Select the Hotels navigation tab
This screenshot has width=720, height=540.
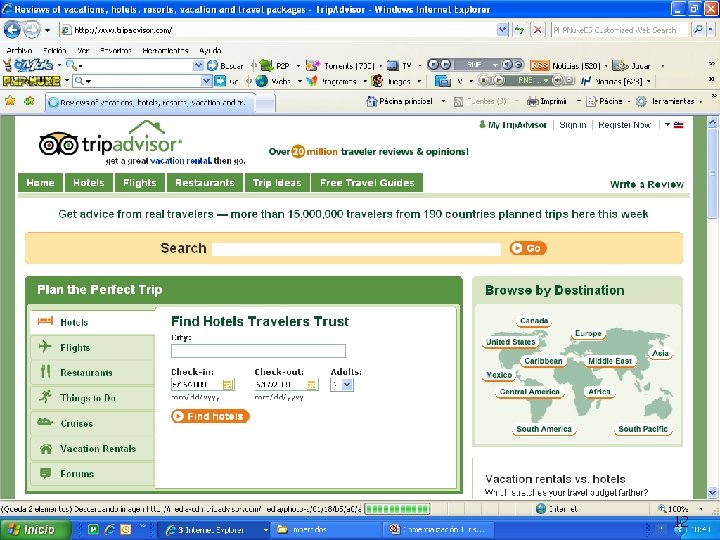click(89, 183)
